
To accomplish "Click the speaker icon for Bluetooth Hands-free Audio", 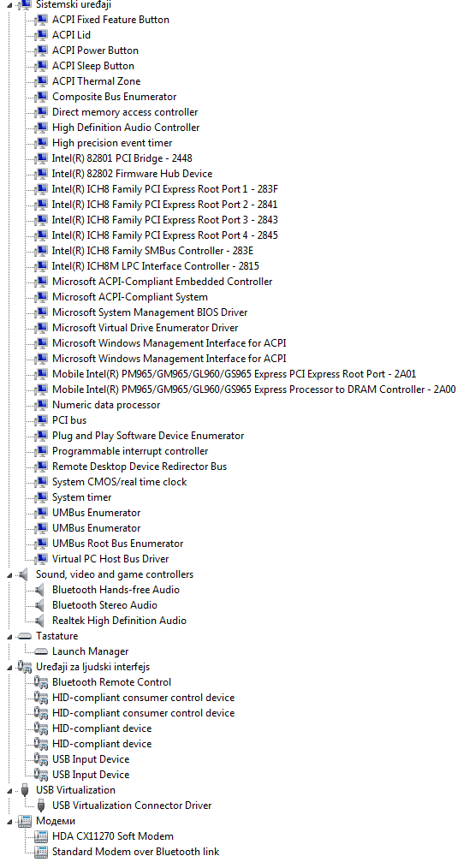I will tap(40, 590).
